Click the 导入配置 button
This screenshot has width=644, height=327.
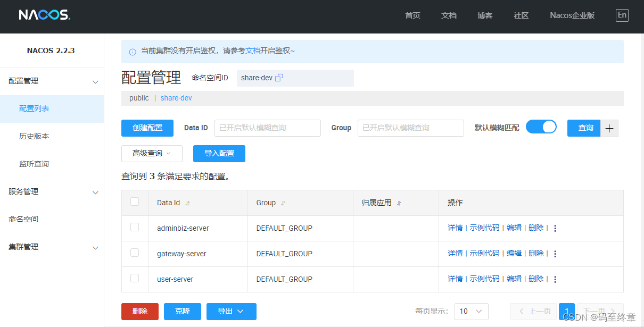tap(219, 153)
